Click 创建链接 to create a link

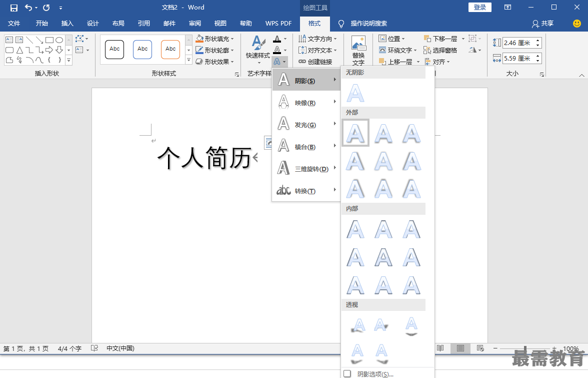pos(315,62)
